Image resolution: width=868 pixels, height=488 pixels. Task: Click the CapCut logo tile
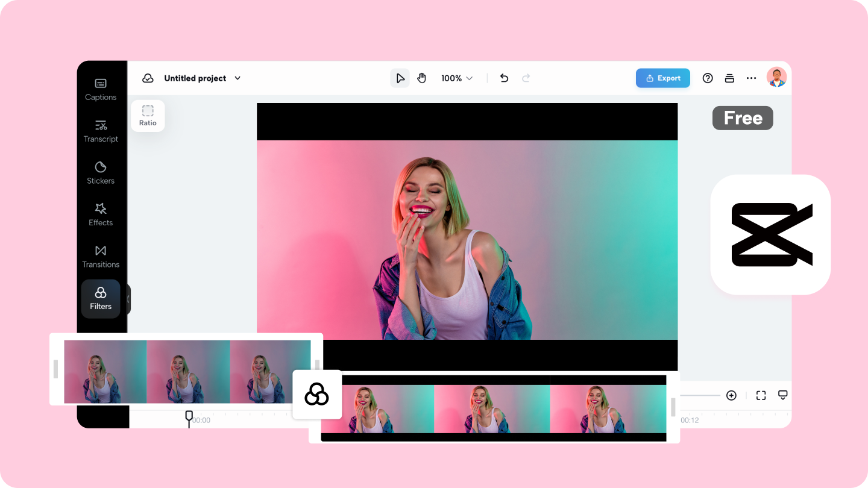[x=771, y=235]
